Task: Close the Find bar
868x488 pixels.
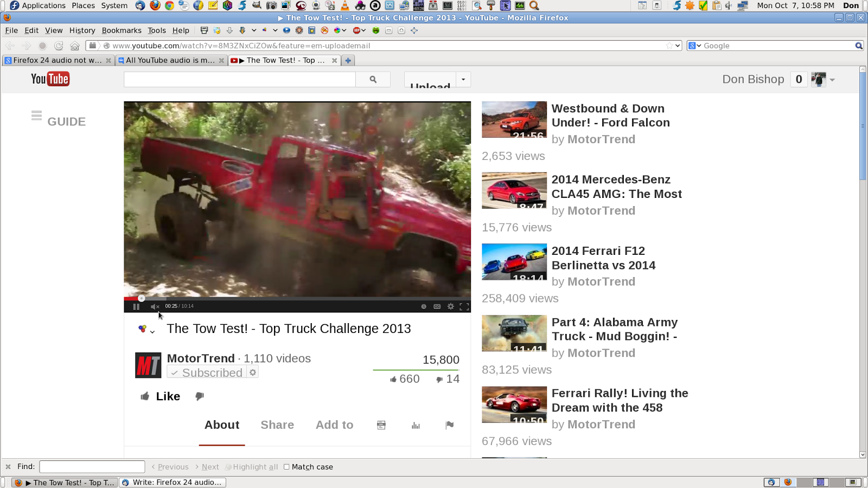Action: (8, 467)
